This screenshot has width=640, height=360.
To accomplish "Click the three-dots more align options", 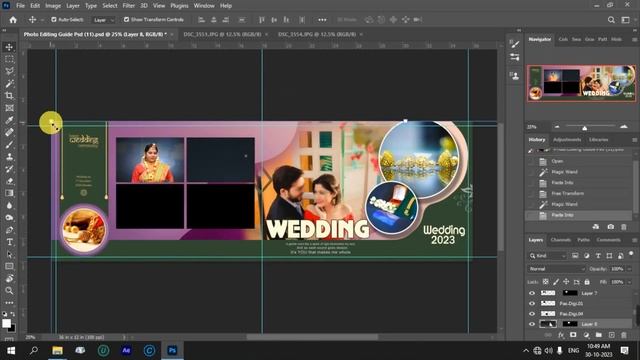I will coord(322,20).
